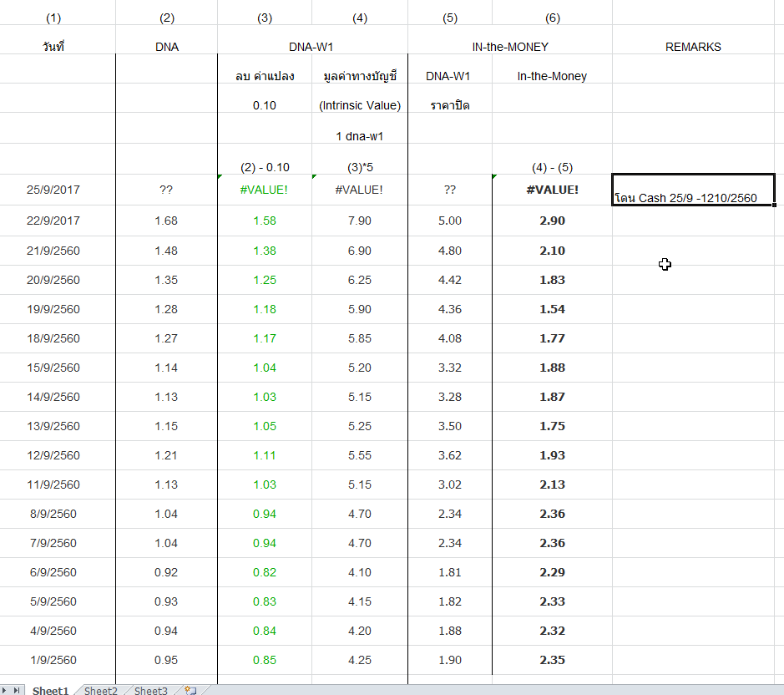Select green value 1.58 cell
784x695 pixels.
265,221
